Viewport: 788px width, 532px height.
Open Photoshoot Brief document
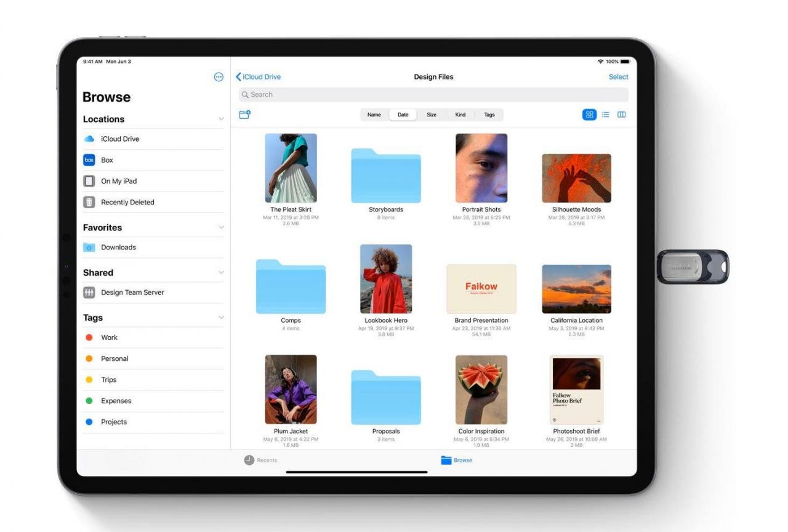[577, 390]
